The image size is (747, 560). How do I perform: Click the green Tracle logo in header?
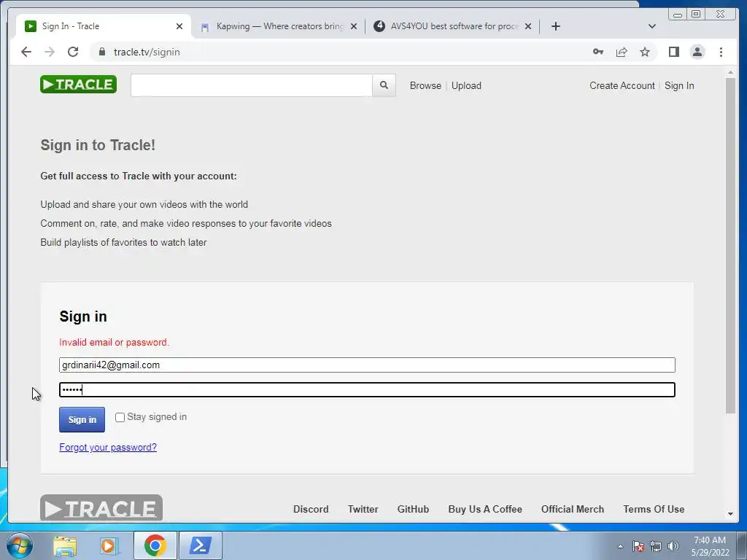coord(78,85)
